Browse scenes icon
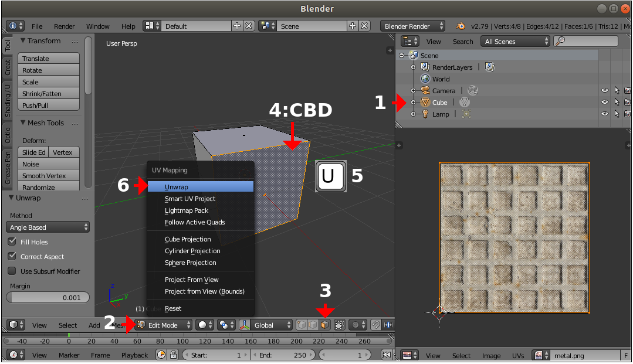 268,26
